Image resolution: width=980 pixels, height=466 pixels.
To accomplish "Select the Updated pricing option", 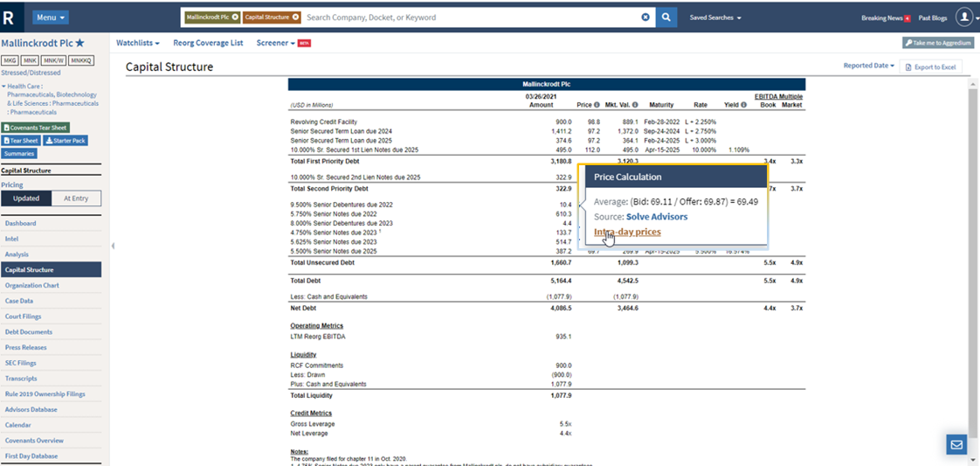I will (x=26, y=198).
